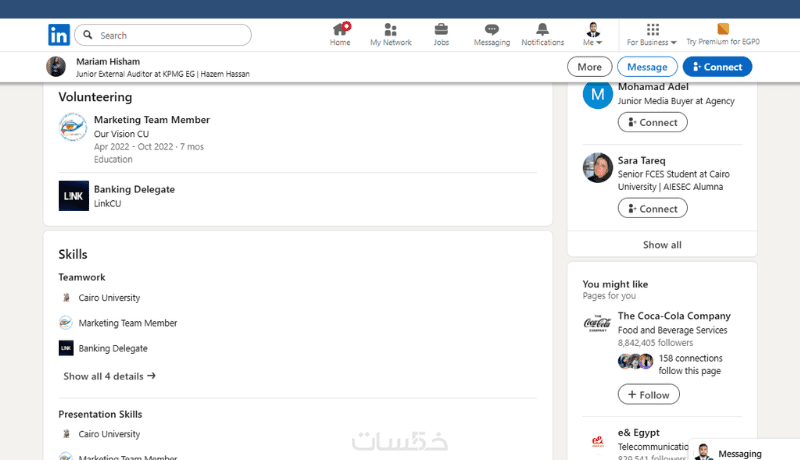Click the Premium gold square icon

click(723, 29)
